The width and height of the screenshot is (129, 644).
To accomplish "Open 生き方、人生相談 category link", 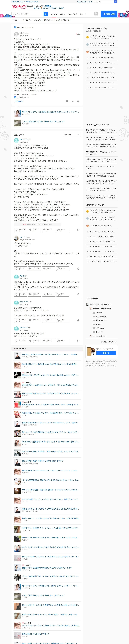I will pos(99,336).
